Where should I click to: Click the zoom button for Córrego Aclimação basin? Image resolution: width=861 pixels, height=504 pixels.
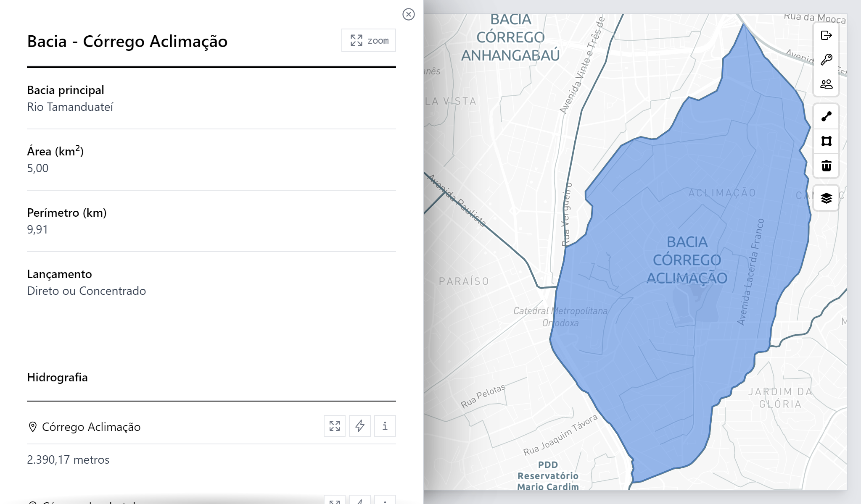tap(369, 40)
